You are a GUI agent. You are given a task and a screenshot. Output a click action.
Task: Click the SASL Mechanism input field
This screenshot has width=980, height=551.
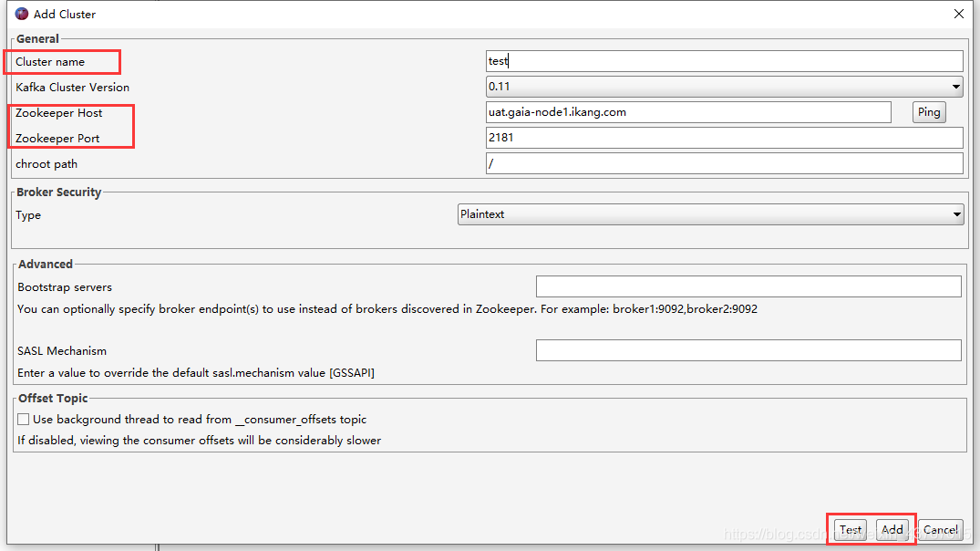[x=748, y=350]
